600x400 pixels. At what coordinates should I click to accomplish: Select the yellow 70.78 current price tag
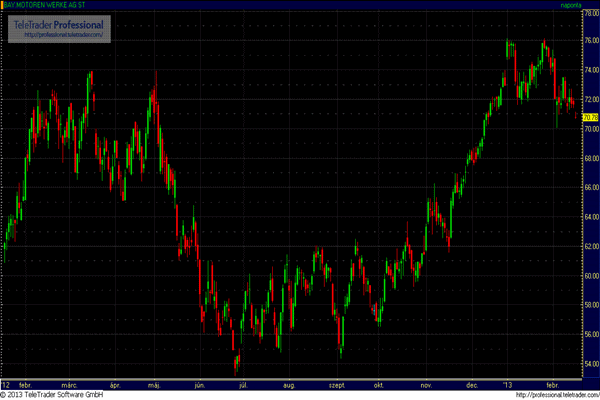(x=589, y=117)
